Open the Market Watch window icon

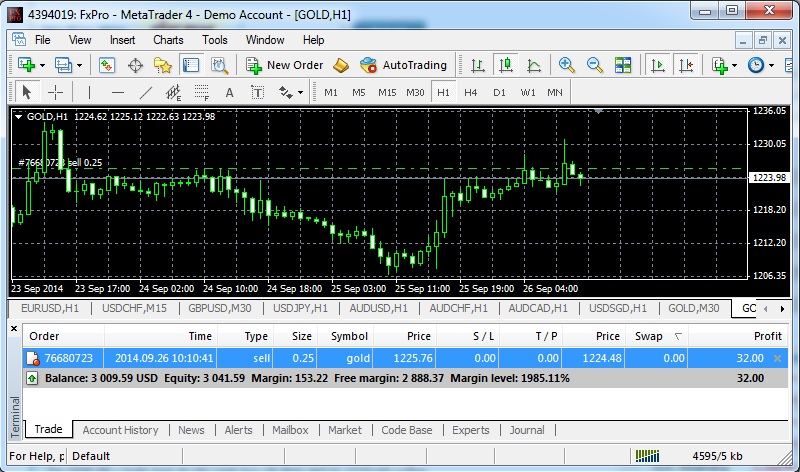(107, 65)
